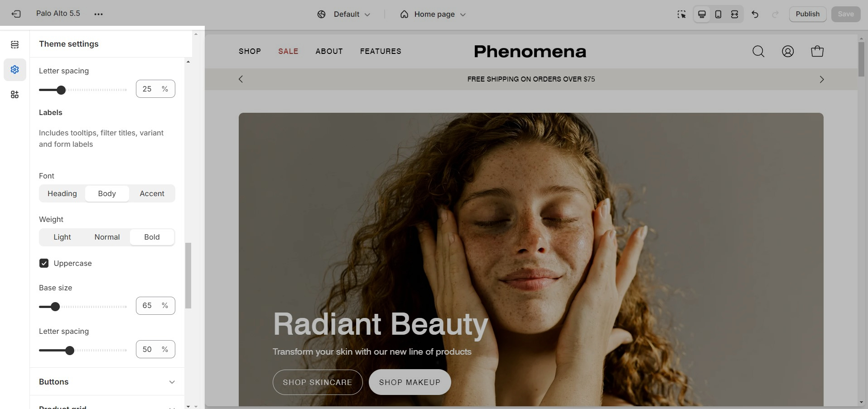This screenshot has width=868, height=409.
Task: Open the SALE menu item
Action: [288, 52]
